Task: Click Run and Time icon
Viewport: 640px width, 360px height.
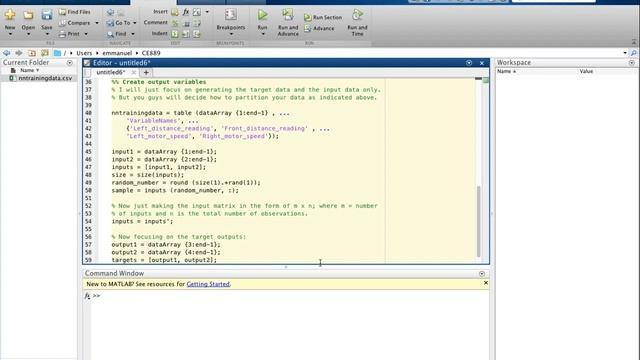Action: 357,15
